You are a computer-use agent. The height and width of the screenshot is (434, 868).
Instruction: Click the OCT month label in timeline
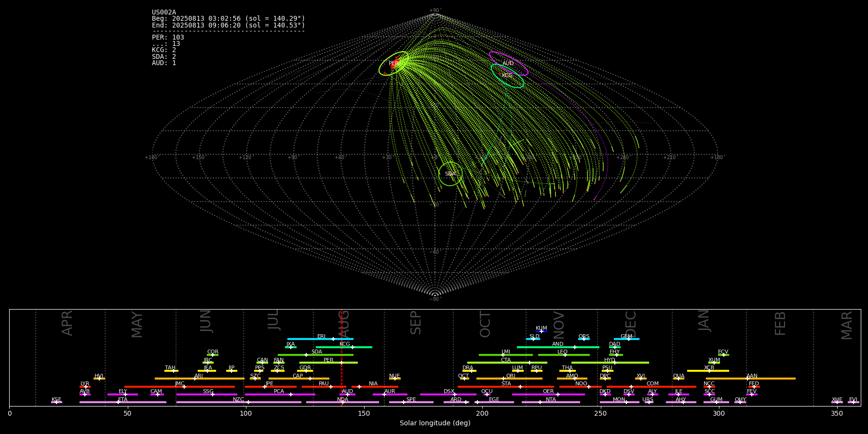point(485,325)
